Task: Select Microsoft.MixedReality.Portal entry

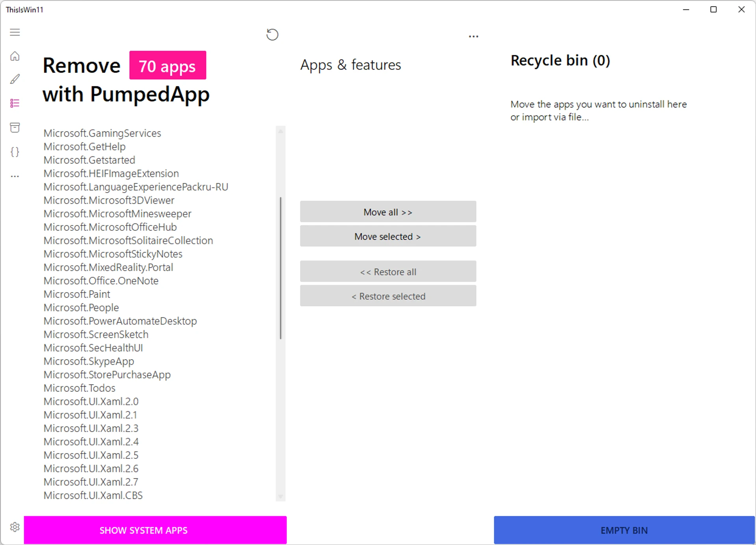Action: click(108, 267)
